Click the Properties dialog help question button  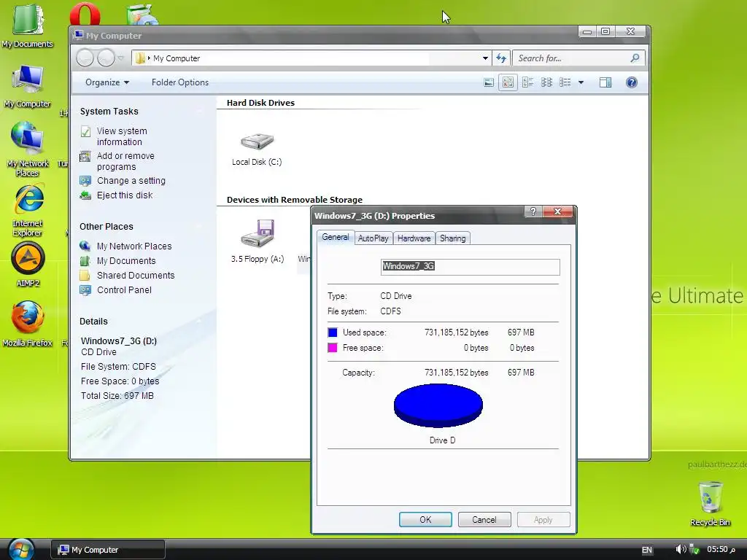click(533, 211)
